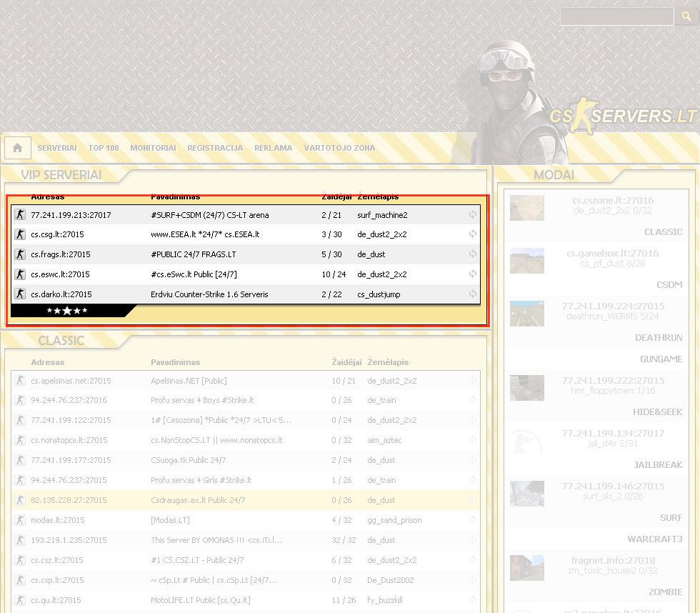Viewport: 700px width, 613px height.
Task: Open the MONITORIAI menu item
Action: 153,148
